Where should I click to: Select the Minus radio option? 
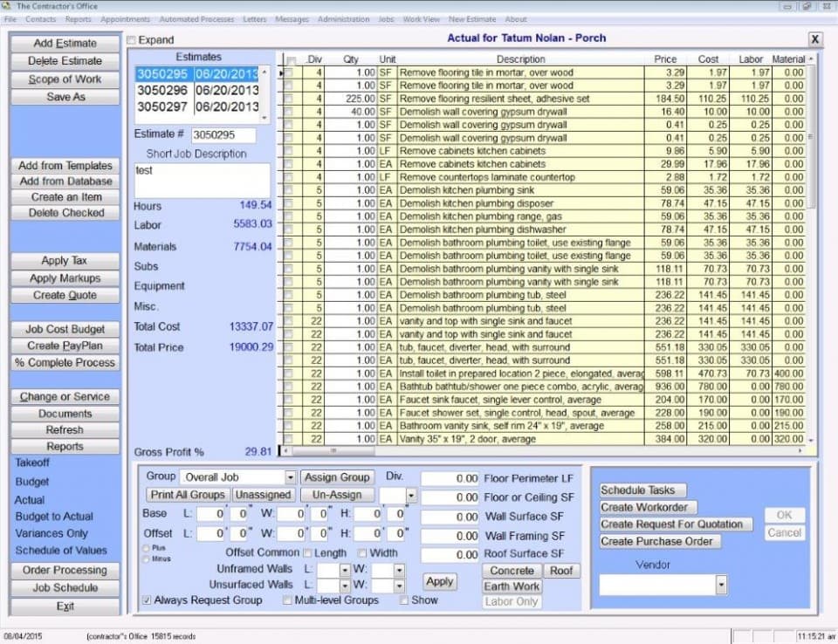click(x=146, y=559)
